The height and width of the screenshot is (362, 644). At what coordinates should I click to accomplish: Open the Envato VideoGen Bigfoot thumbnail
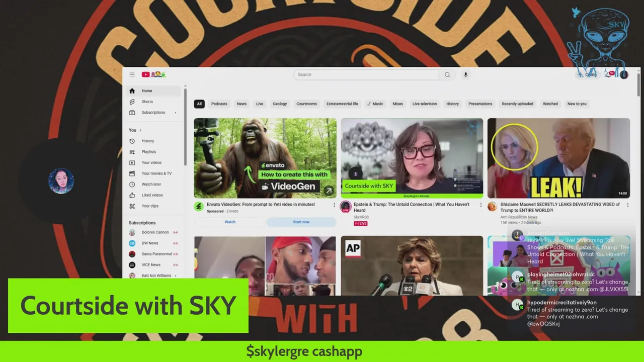(265, 158)
